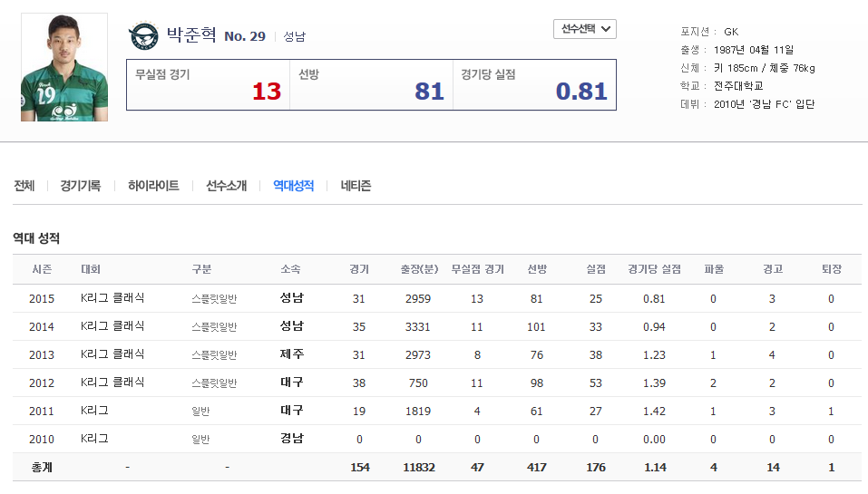Click the 2012 season cell

click(42, 383)
